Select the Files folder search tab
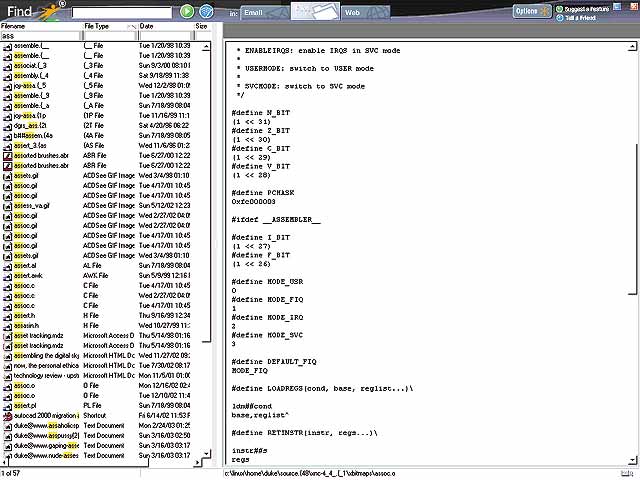This screenshot has width=640, height=480. 315,11
